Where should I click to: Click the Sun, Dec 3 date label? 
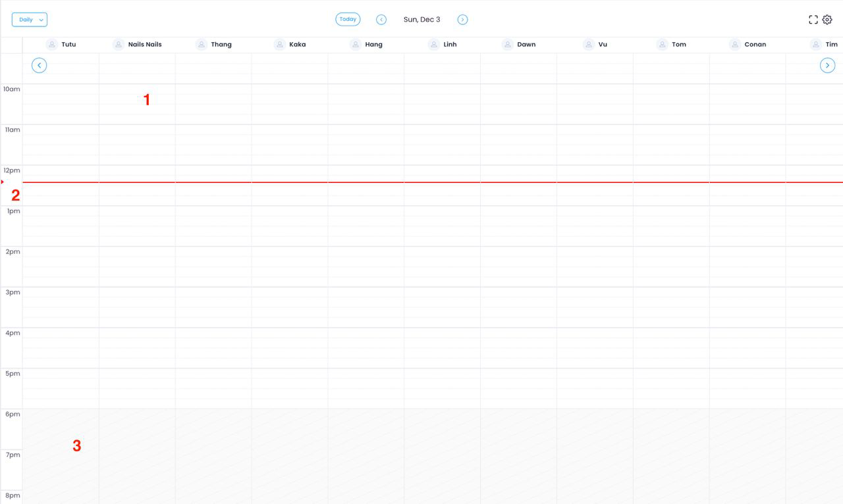tap(421, 20)
